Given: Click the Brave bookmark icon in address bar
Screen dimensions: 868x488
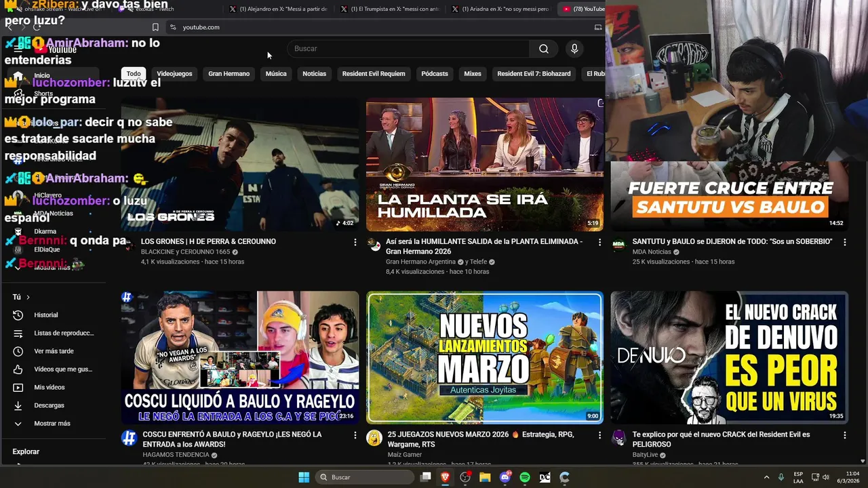Looking at the screenshot, I should [x=155, y=27].
